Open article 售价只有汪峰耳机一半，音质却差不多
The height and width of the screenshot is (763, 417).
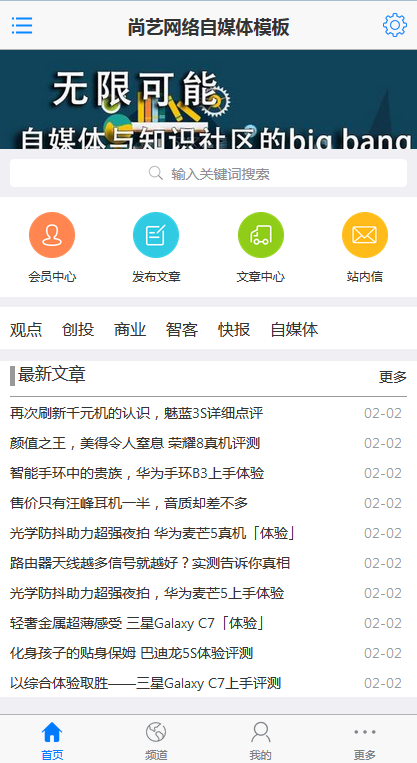[x=129, y=504]
